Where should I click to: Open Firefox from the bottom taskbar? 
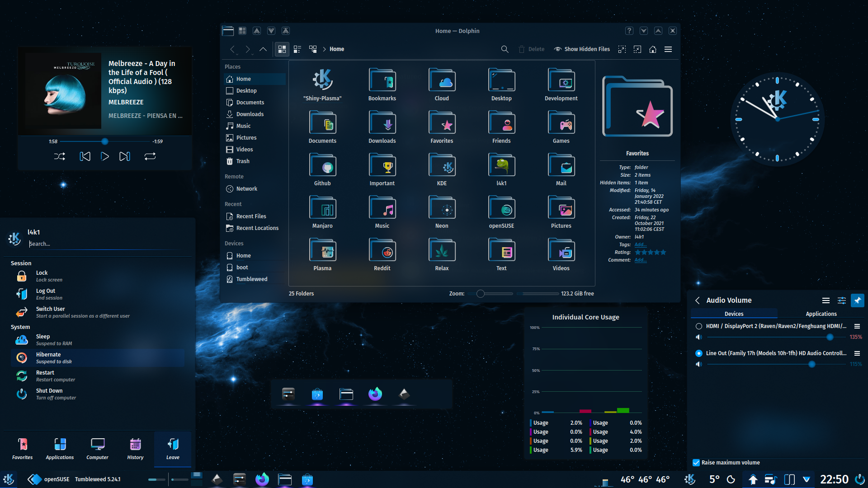(262, 479)
